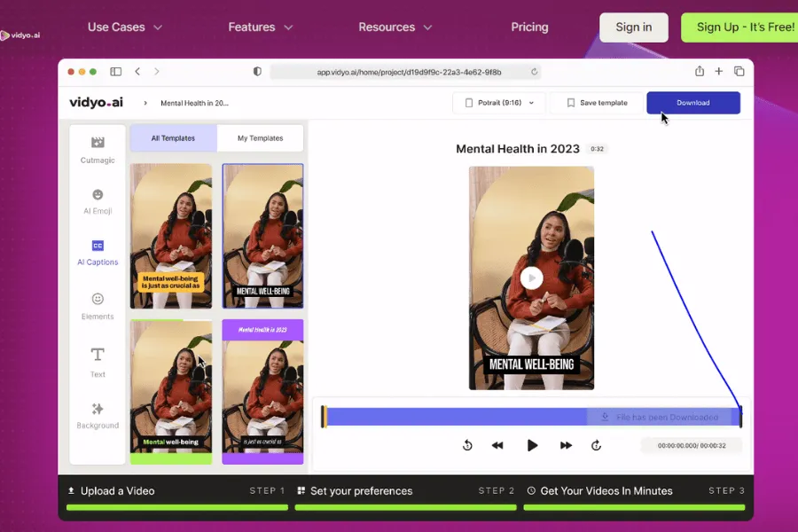Click the vidyo.ai logo in the site navigation
The width and height of the screenshot is (798, 532).
(x=20, y=35)
